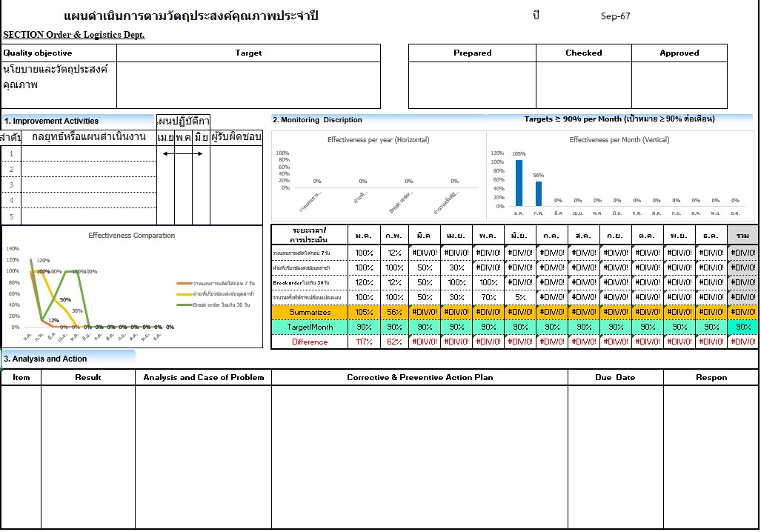
Task: Select the orange legend entry in comparation chart
Action: pos(216,283)
